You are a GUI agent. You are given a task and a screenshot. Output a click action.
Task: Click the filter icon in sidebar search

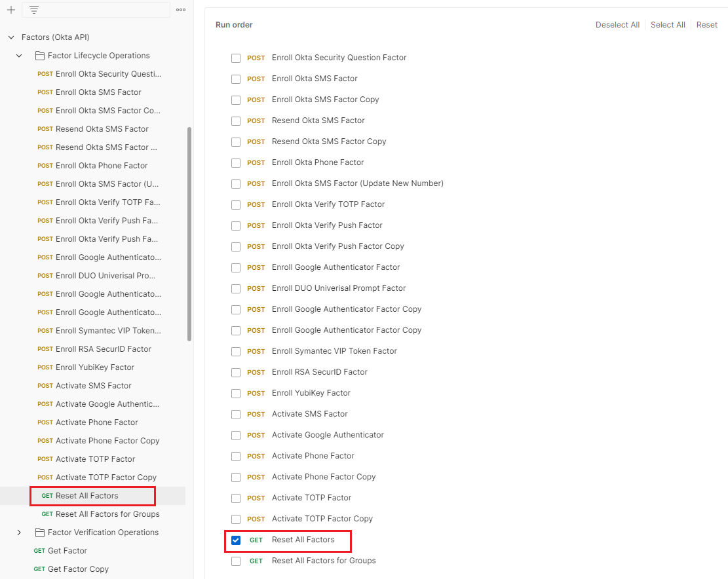[x=34, y=10]
